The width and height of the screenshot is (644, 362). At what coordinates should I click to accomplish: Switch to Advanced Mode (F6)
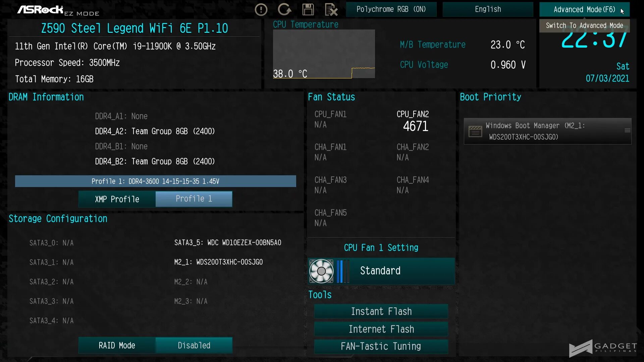coord(584,9)
